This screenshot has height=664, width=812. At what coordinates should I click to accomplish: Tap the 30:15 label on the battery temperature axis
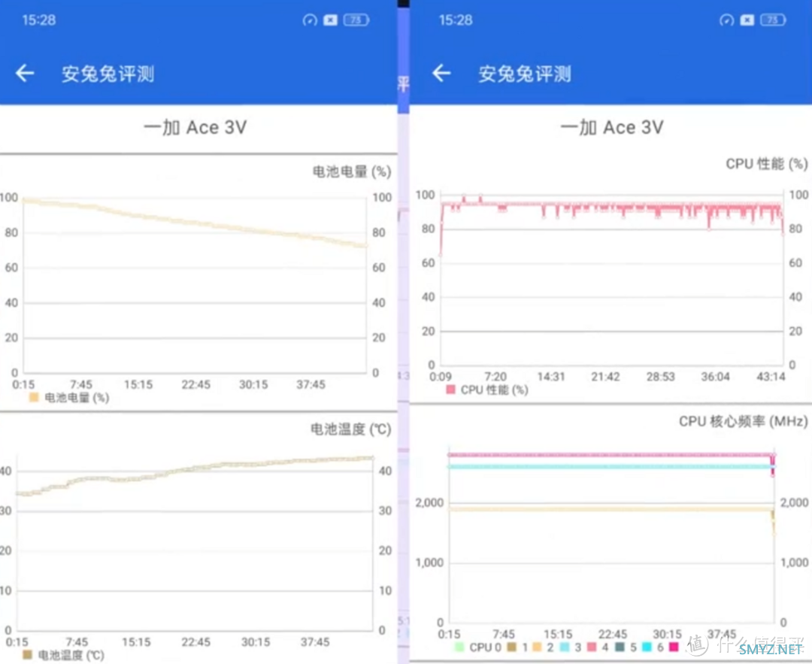tap(256, 641)
